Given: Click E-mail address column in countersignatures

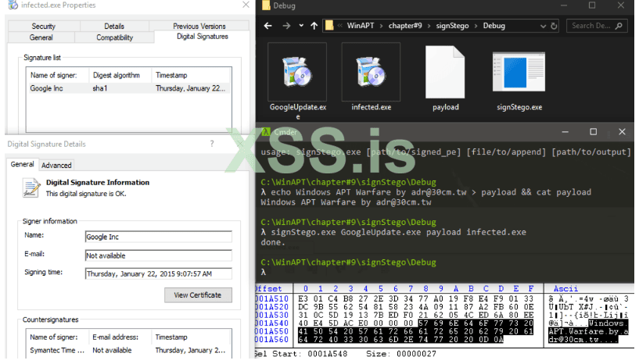Looking at the screenshot, I should 115,337.
